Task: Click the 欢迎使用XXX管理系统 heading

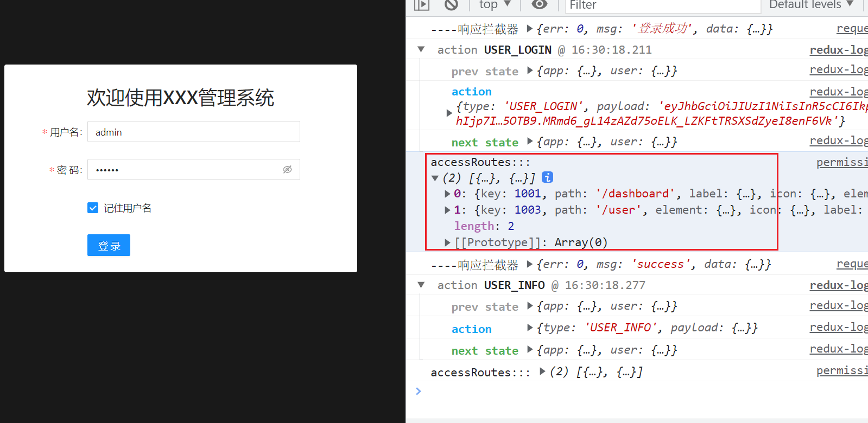Action: click(x=180, y=98)
